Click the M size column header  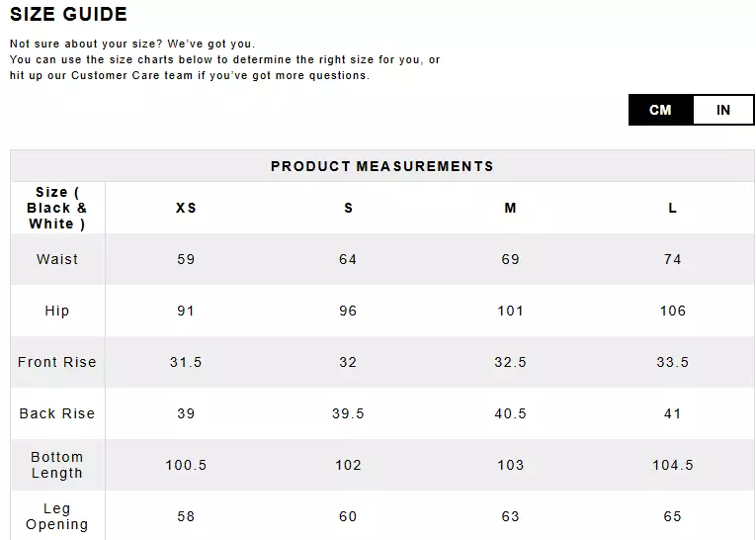point(510,208)
